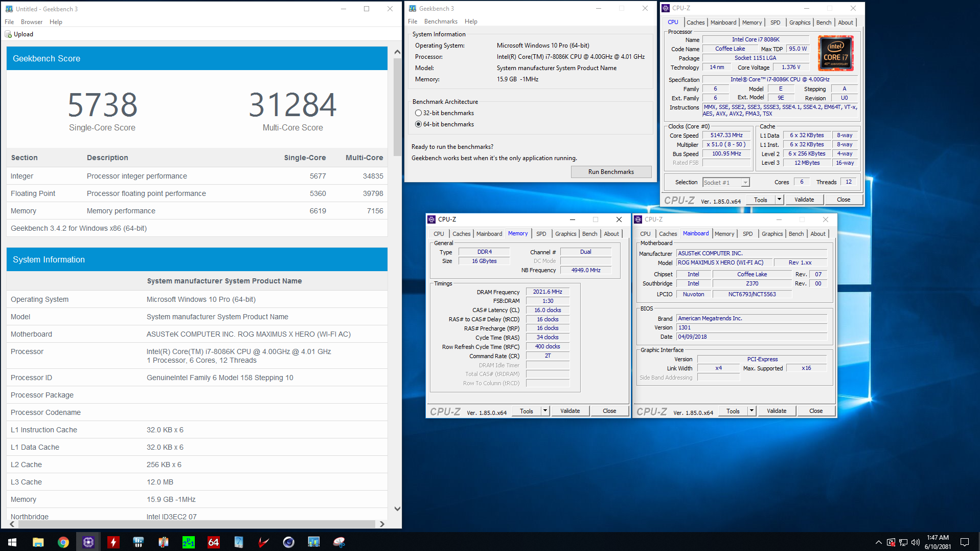Click Tools button in CPU-Z Mainboard window
The width and height of the screenshot is (980, 551).
733,411
